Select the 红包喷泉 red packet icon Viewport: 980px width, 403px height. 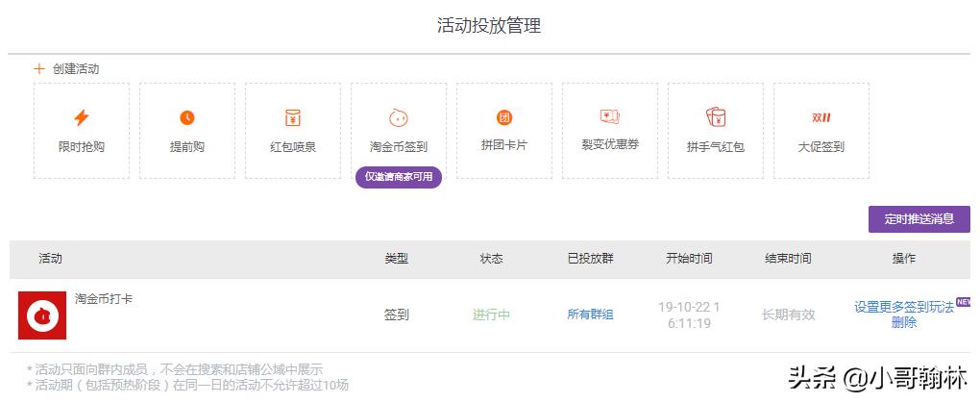click(x=292, y=117)
